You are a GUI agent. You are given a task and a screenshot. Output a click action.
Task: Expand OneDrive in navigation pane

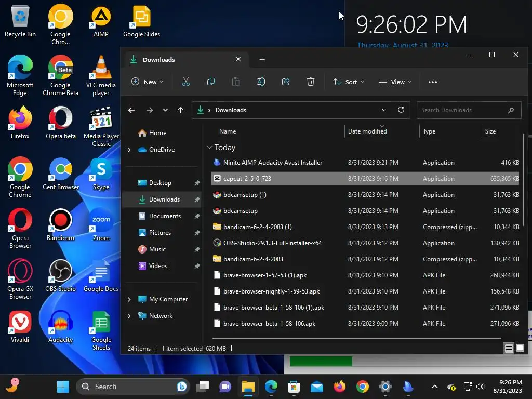129,150
